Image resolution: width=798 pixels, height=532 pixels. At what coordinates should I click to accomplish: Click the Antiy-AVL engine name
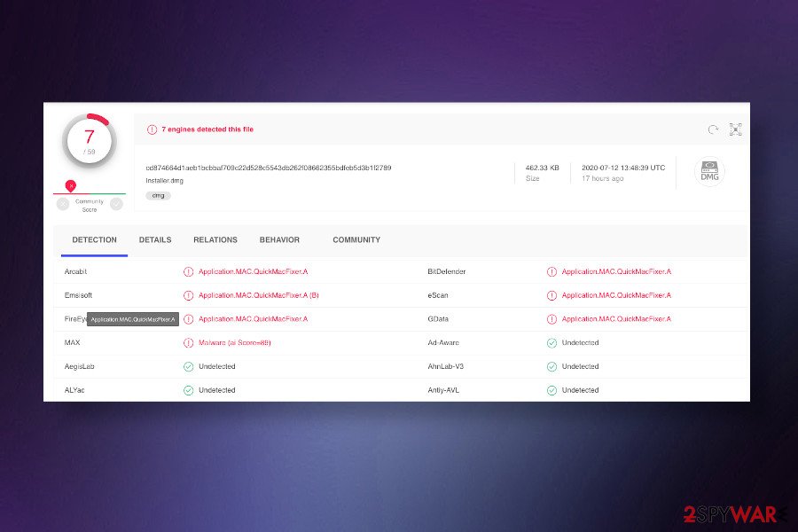point(443,390)
